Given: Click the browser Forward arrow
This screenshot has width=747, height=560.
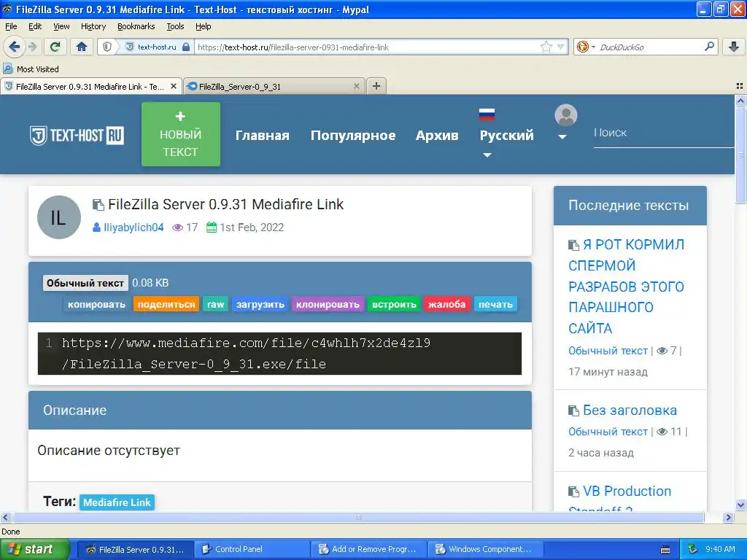Looking at the screenshot, I should click(x=32, y=47).
